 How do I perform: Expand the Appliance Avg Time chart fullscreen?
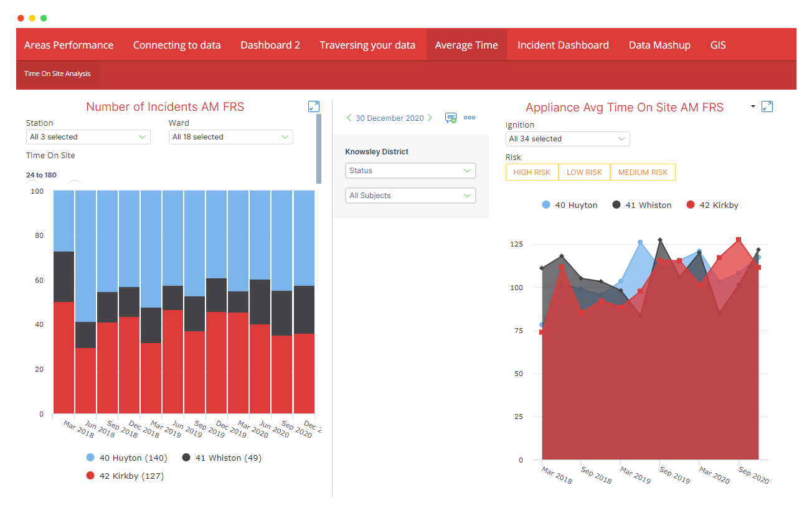tap(767, 106)
